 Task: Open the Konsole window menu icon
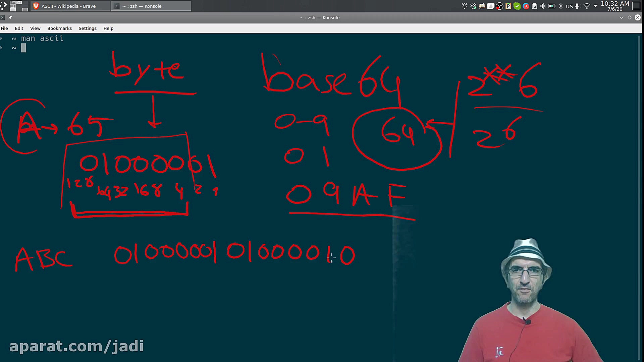pyautogui.click(x=2, y=17)
